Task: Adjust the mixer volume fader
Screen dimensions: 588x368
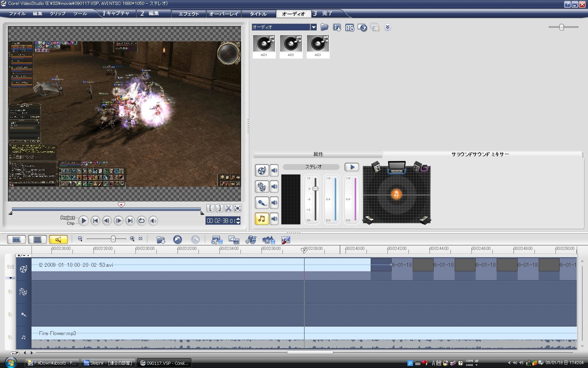Action: click(315, 189)
